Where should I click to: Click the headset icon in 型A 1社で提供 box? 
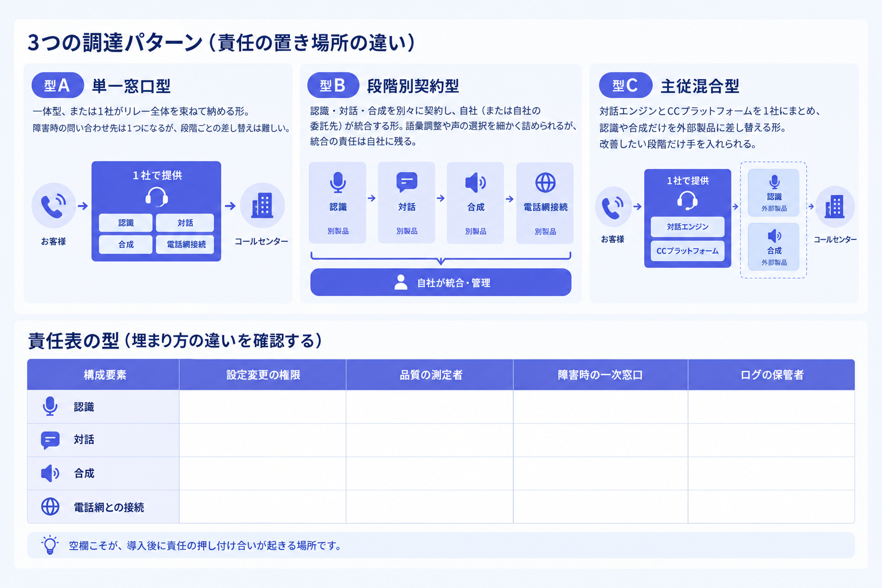click(157, 197)
